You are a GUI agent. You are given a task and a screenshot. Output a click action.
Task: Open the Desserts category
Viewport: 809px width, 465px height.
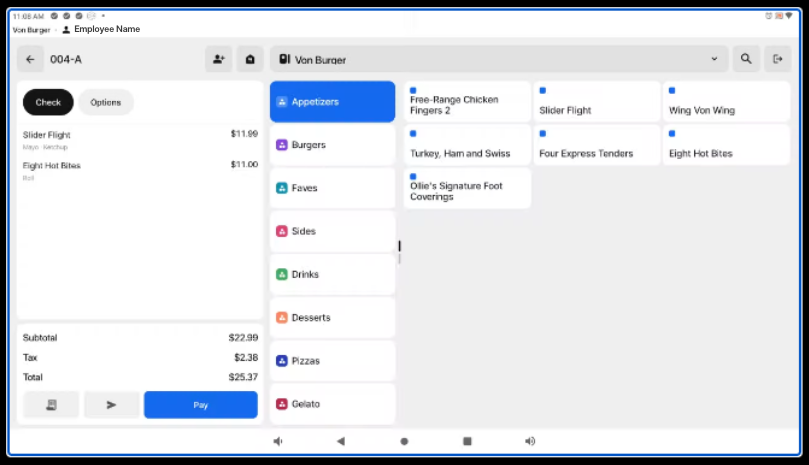click(x=332, y=318)
